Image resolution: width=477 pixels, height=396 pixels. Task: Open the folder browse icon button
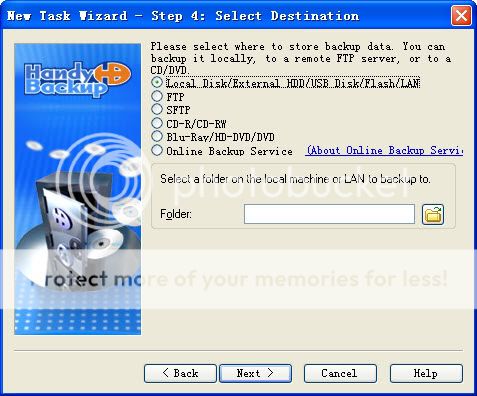point(433,214)
